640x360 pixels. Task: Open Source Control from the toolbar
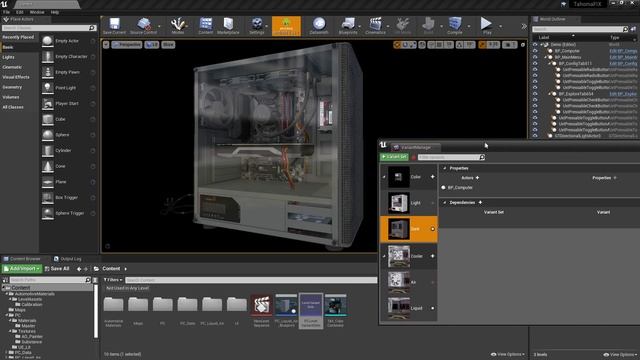click(x=143, y=26)
